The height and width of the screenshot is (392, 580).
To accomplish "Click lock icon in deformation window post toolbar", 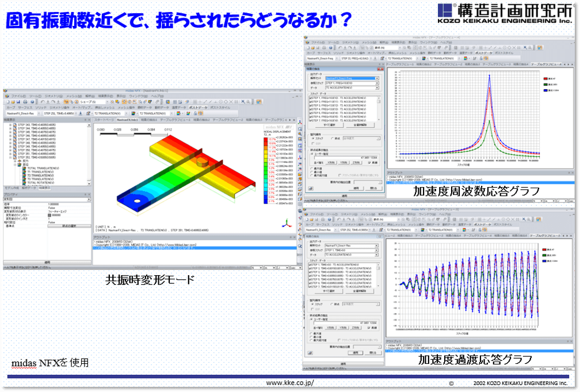I will [196, 113].
